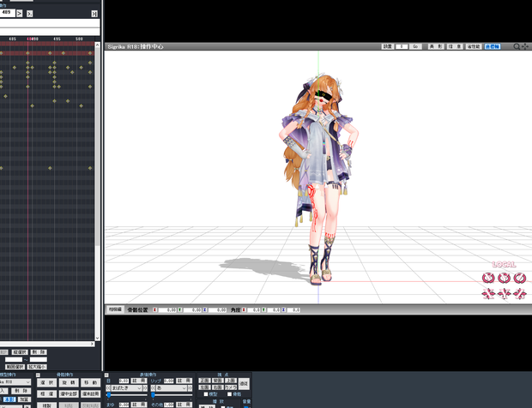Click the 旋轉 rotate button in bone panel
The height and width of the screenshot is (408, 532).
[69, 382]
